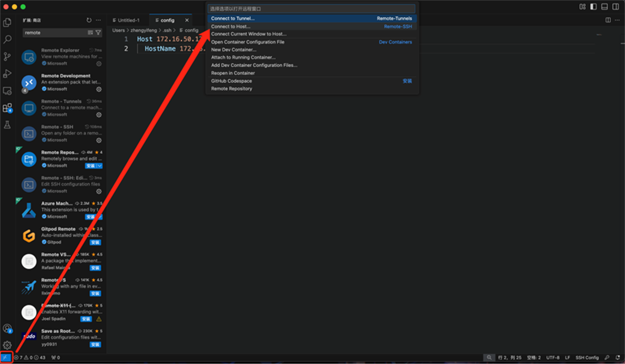Open manage gear for Remote - SSH: Editing extension
The width and height of the screenshot is (625, 364).
(x=99, y=191)
